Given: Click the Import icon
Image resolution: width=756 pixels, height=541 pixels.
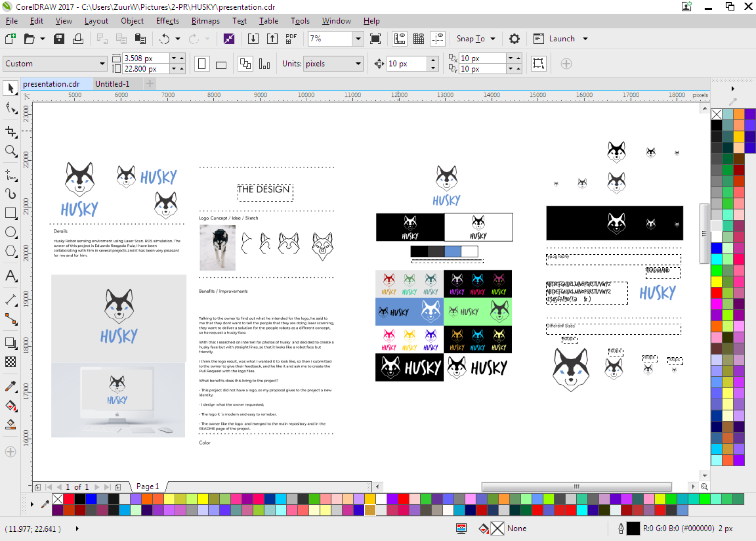Looking at the screenshot, I should click(253, 39).
